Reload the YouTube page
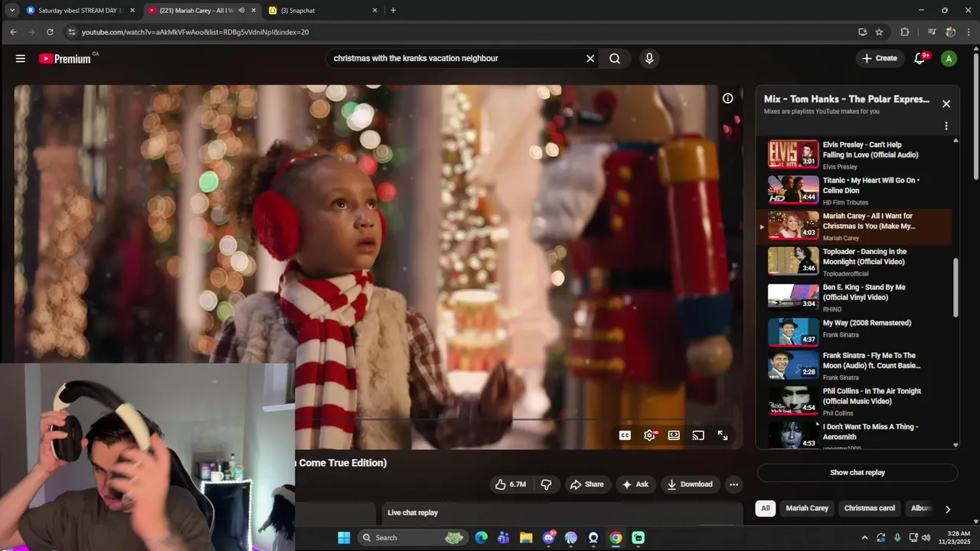 50,32
